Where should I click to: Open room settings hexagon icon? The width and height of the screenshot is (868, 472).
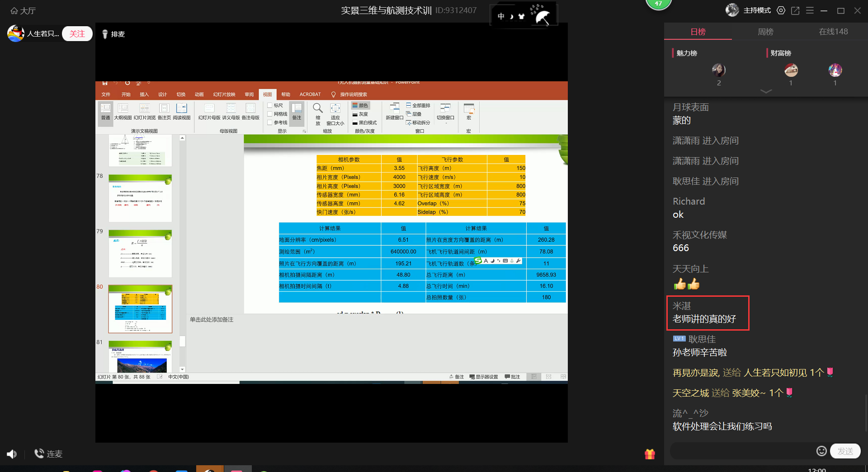tap(781, 10)
